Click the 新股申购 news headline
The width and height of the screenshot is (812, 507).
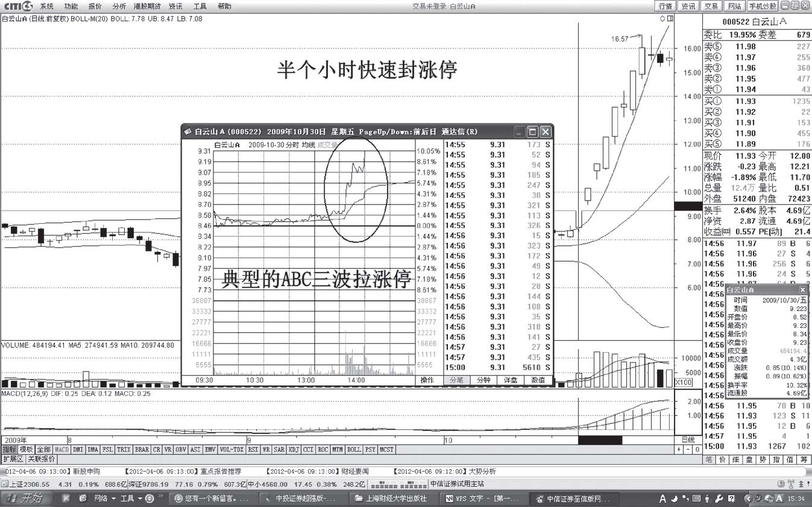point(86,471)
